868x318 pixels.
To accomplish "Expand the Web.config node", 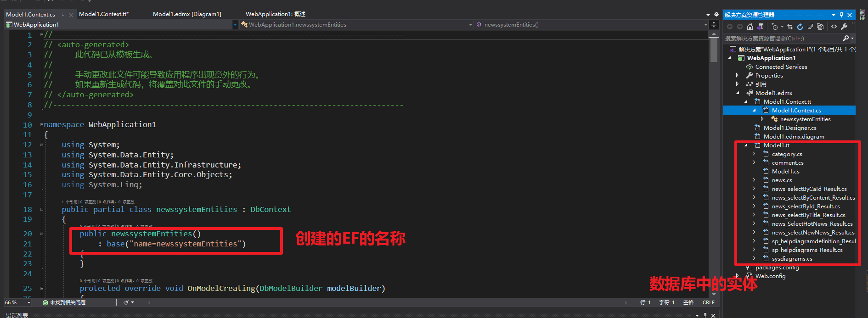I will tap(738, 276).
